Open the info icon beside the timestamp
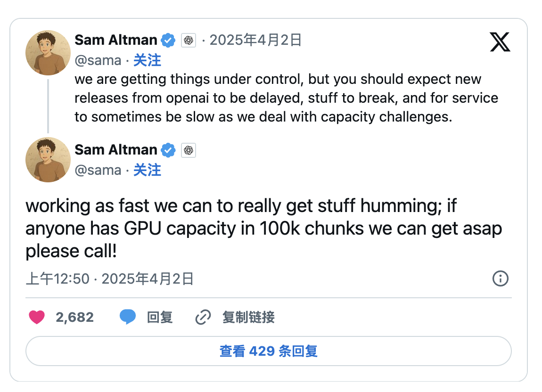The image size is (542, 392). tap(500, 279)
